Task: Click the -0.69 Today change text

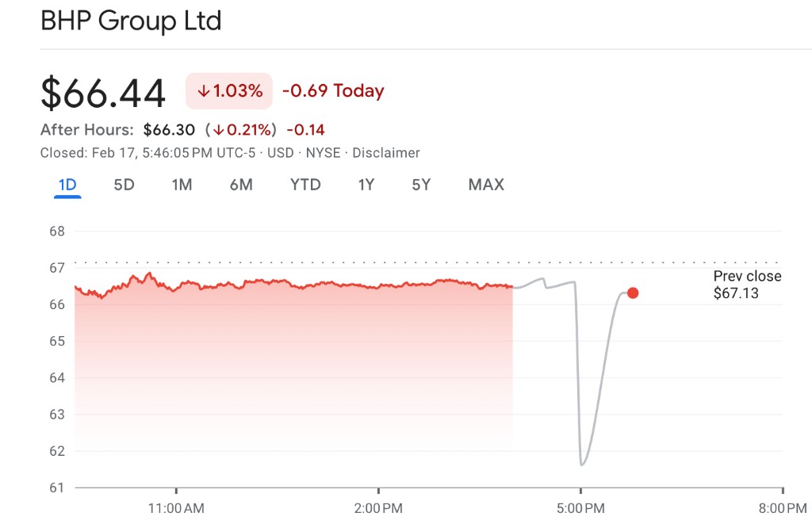Action: coord(333,91)
